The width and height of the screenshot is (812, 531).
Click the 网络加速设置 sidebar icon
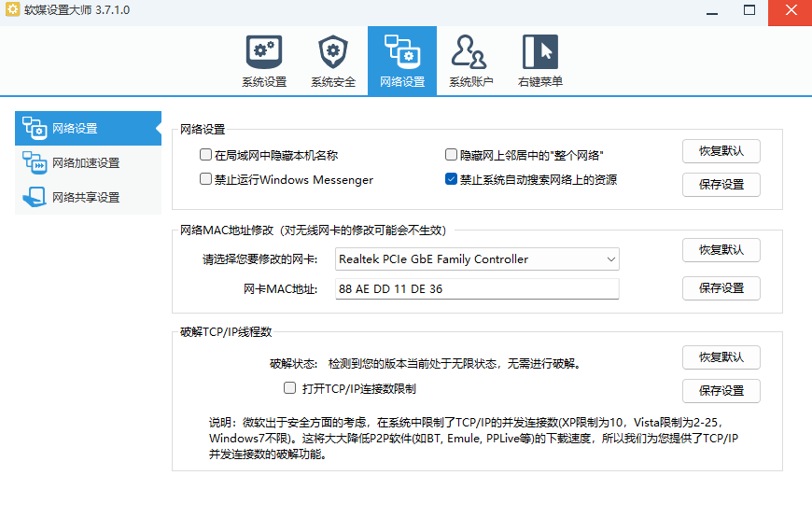34,163
